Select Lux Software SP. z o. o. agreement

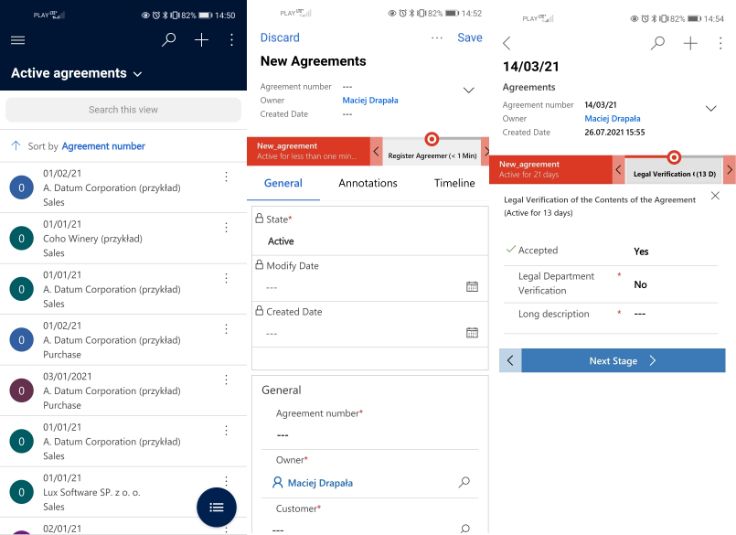pyautogui.click(x=123, y=492)
